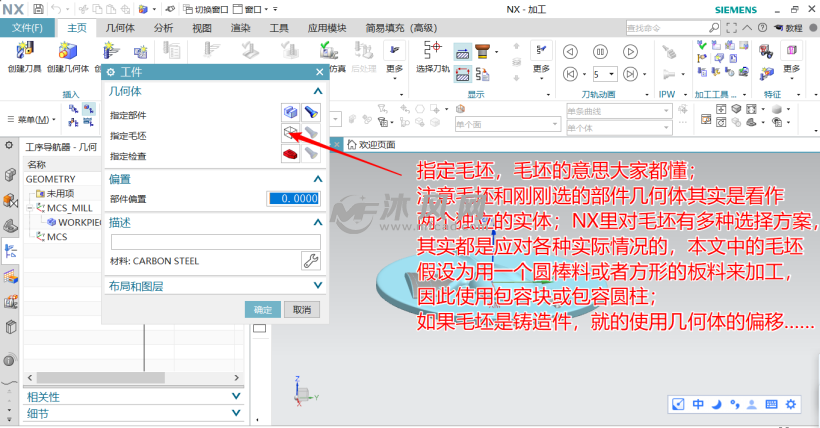Save the file with the floppy disk icon
820x428 pixels.
(38, 9)
